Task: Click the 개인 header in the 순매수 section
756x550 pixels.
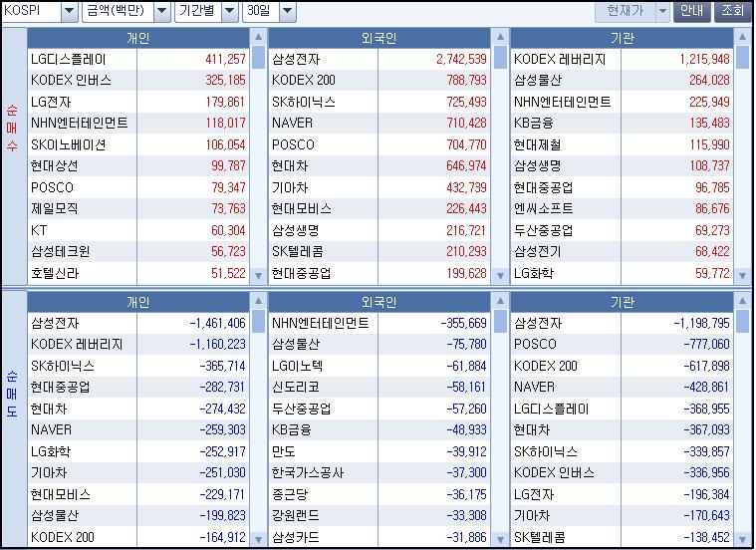Action: (x=137, y=38)
